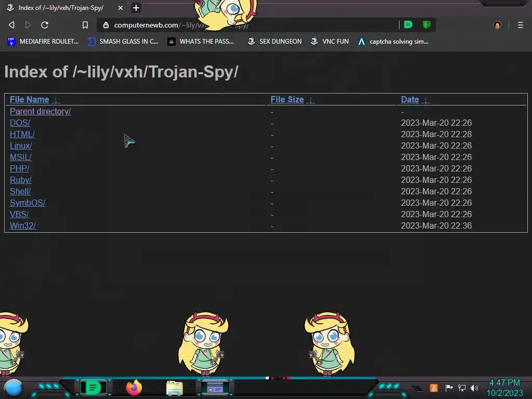The width and height of the screenshot is (532, 399).
Task: Switch to the browser window taskbar button
Action: tap(215, 388)
